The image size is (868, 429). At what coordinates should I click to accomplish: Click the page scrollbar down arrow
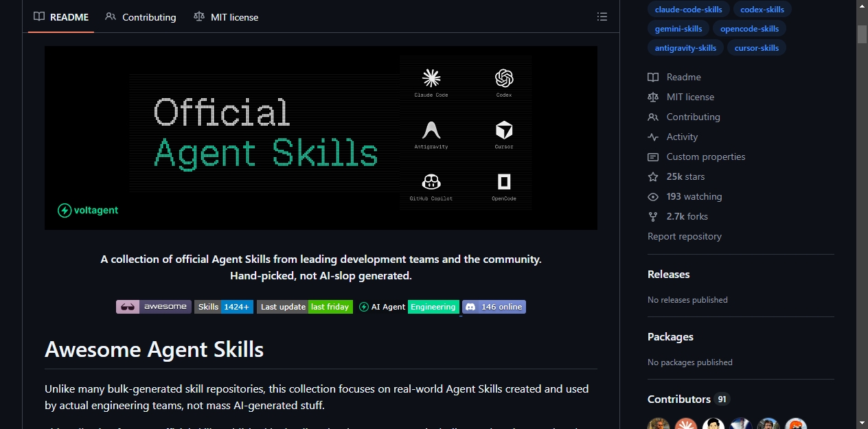pyautogui.click(x=862, y=423)
